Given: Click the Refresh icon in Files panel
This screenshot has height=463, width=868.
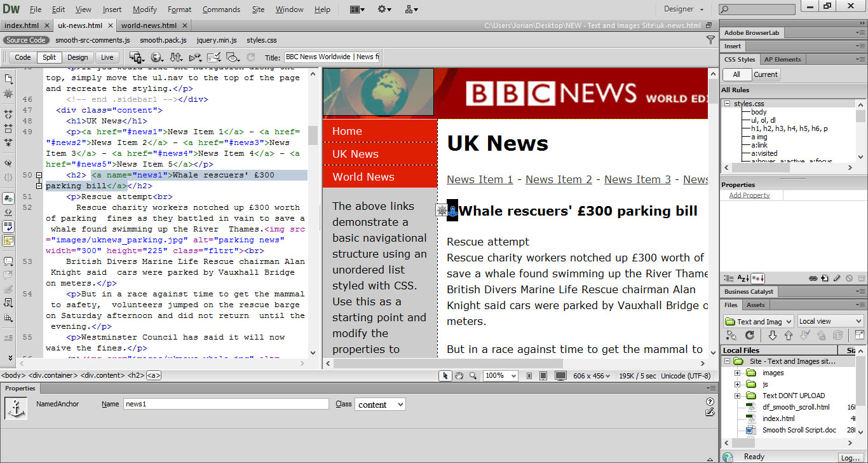Looking at the screenshot, I should click(x=750, y=335).
